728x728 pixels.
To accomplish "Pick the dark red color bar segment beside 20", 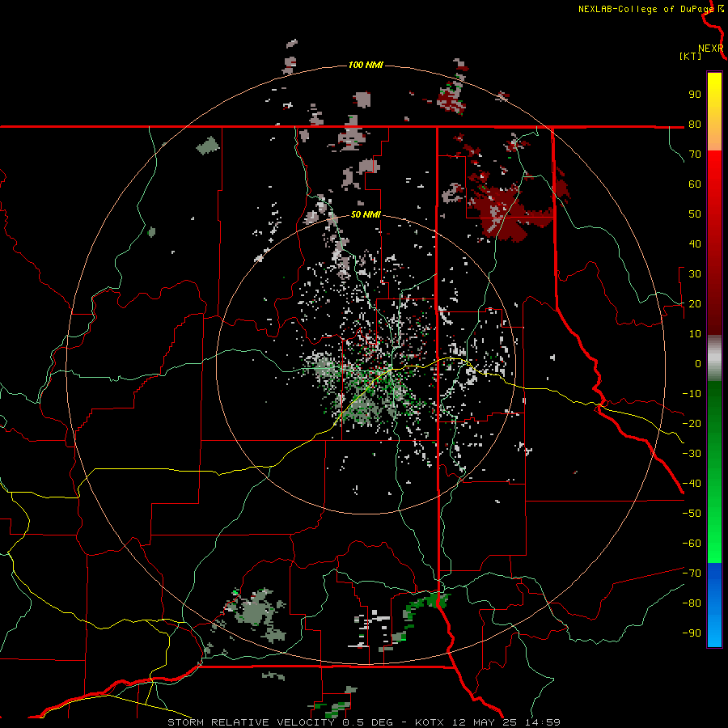I will (x=714, y=303).
